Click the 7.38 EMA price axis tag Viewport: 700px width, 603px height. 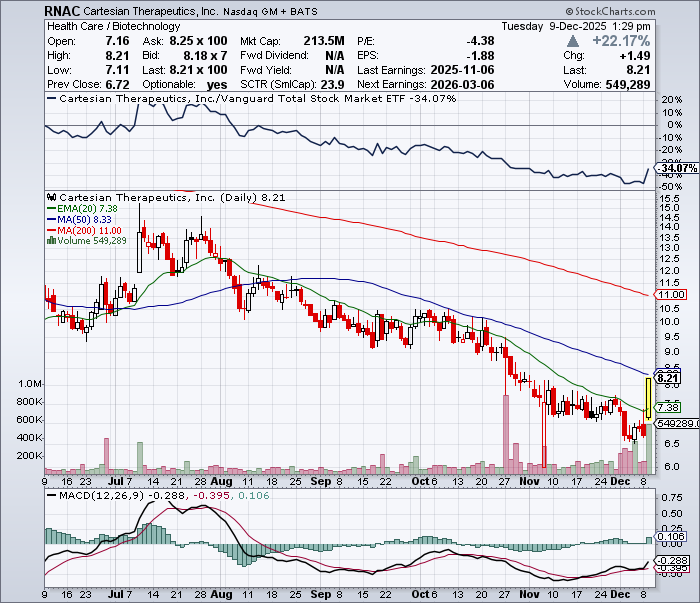point(668,407)
